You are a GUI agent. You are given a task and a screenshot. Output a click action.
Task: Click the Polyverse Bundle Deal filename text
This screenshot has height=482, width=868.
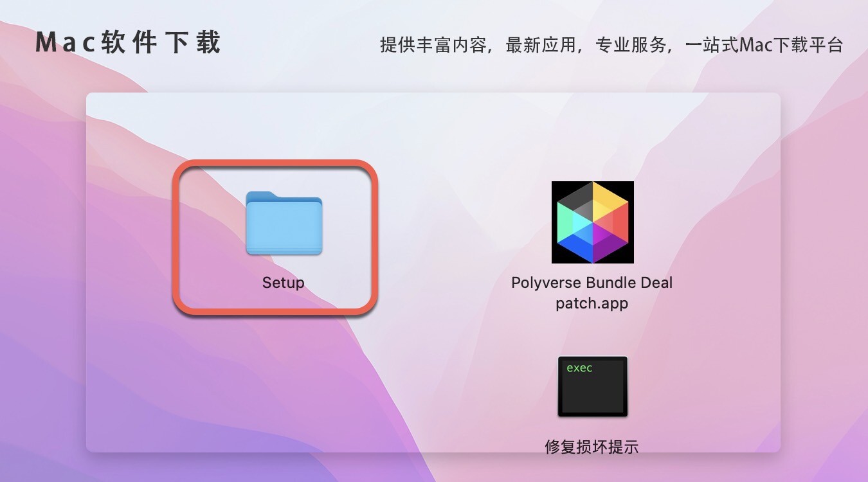(592, 283)
